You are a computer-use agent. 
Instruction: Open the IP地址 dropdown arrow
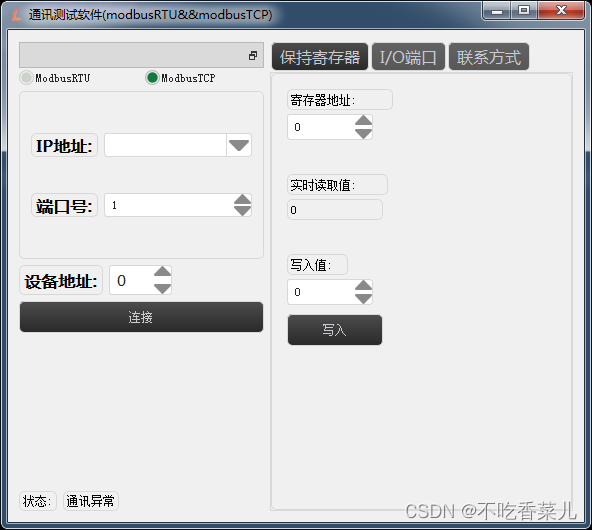point(239,145)
